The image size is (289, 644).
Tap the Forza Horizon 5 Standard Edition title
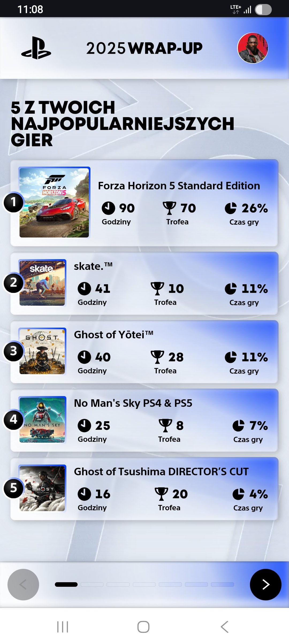pos(179,186)
